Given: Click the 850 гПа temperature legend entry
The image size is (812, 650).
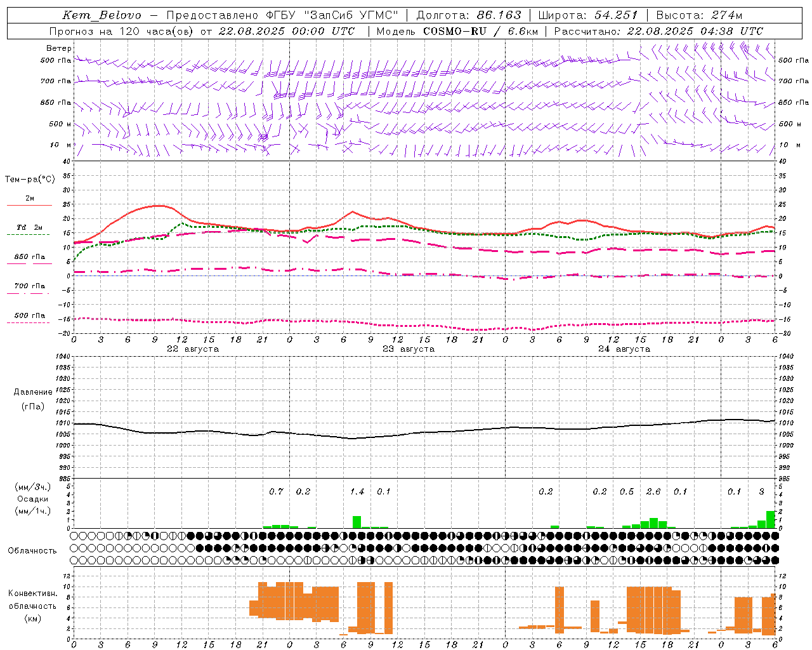Looking at the screenshot, I should coord(29,258).
